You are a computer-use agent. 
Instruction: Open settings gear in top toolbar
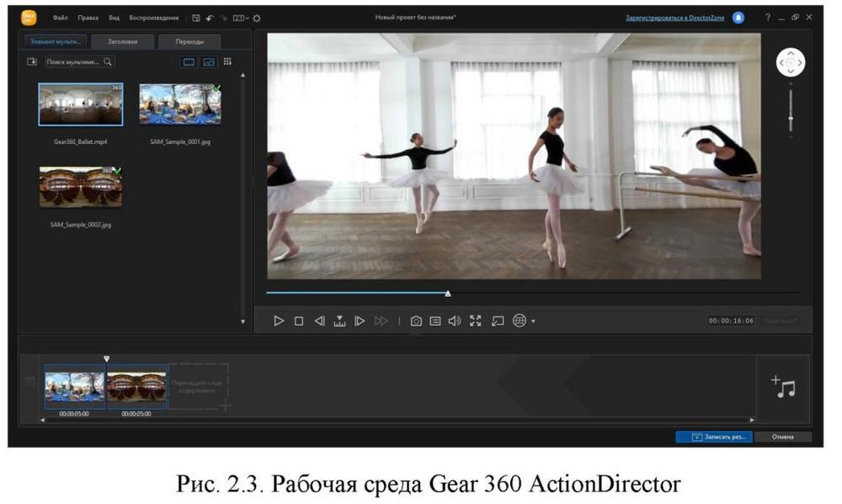pos(257,18)
